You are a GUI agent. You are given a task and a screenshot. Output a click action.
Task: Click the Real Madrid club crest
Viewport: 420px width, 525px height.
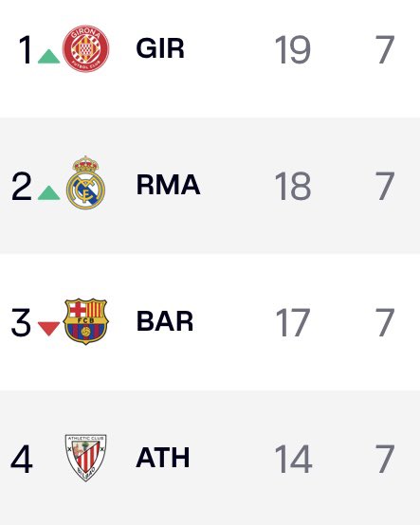[85, 183]
